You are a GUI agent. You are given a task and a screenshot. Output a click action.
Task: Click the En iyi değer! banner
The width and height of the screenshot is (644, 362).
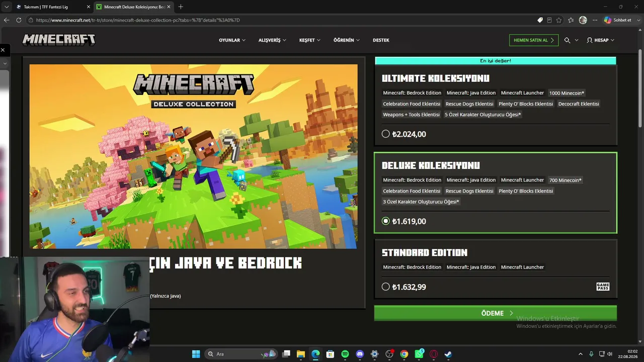(496, 61)
